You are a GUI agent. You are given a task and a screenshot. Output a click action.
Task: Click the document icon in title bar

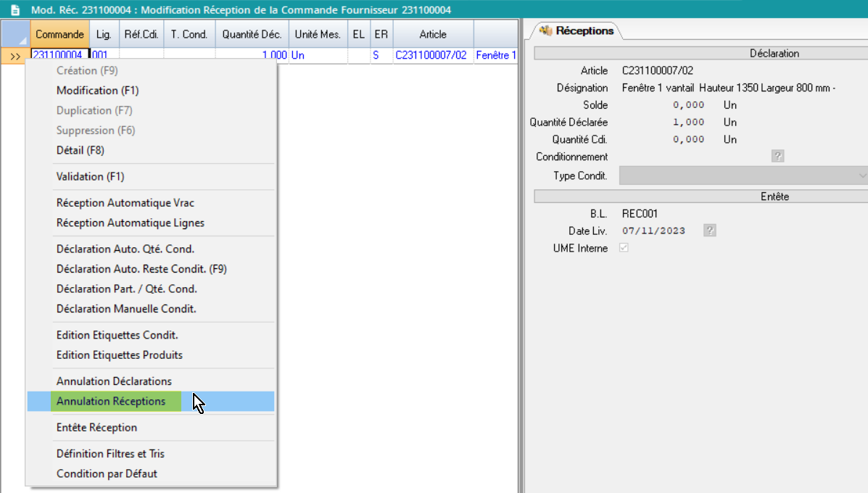[15, 10]
